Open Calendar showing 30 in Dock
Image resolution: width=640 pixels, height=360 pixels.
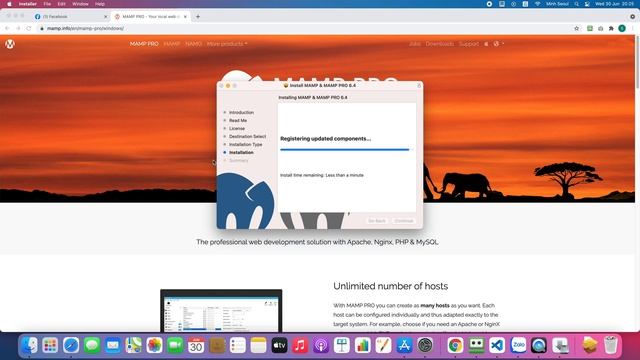pyautogui.click(x=196, y=345)
